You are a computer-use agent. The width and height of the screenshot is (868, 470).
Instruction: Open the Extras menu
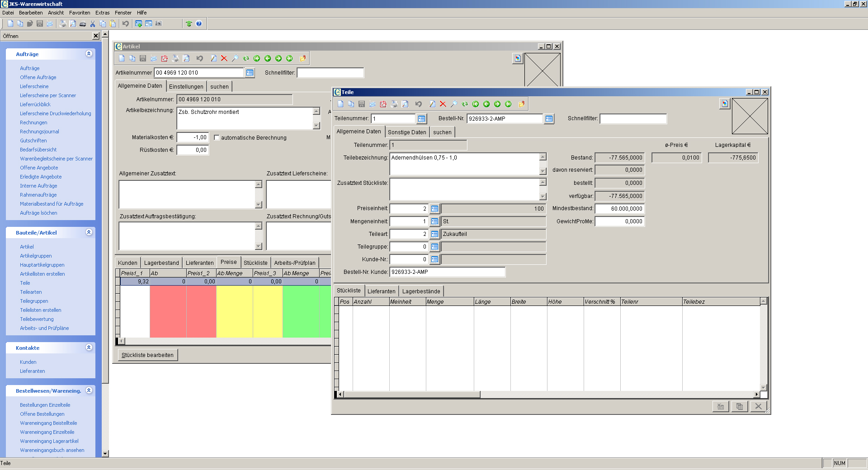coord(102,13)
